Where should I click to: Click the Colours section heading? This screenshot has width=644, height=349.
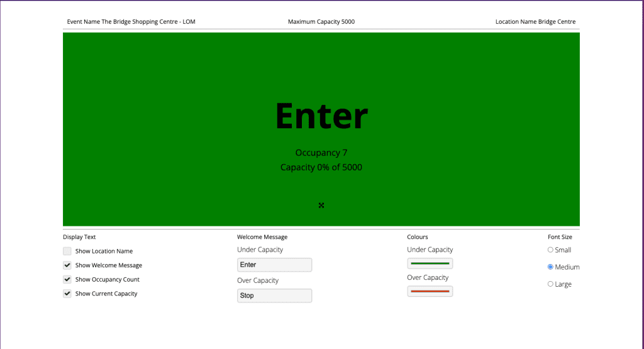[418, 237]
